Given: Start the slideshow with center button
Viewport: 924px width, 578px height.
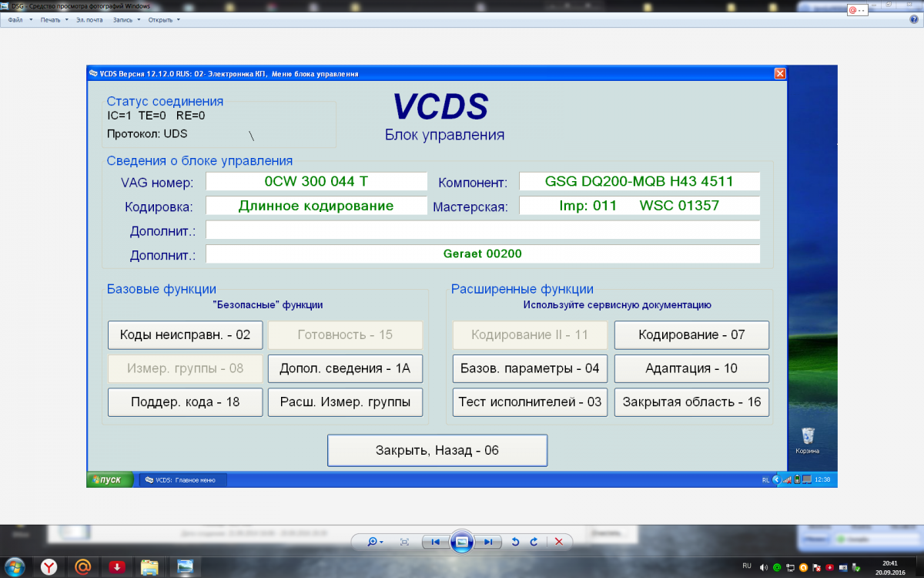Looking at the screenshot, I should 461,542.
